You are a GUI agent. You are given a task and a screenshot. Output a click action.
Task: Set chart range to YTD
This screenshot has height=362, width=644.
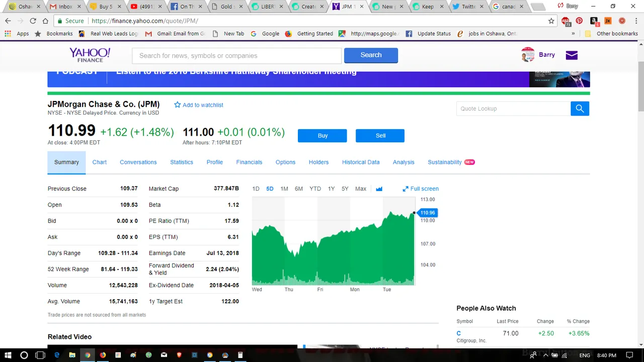tap(315, 189)
